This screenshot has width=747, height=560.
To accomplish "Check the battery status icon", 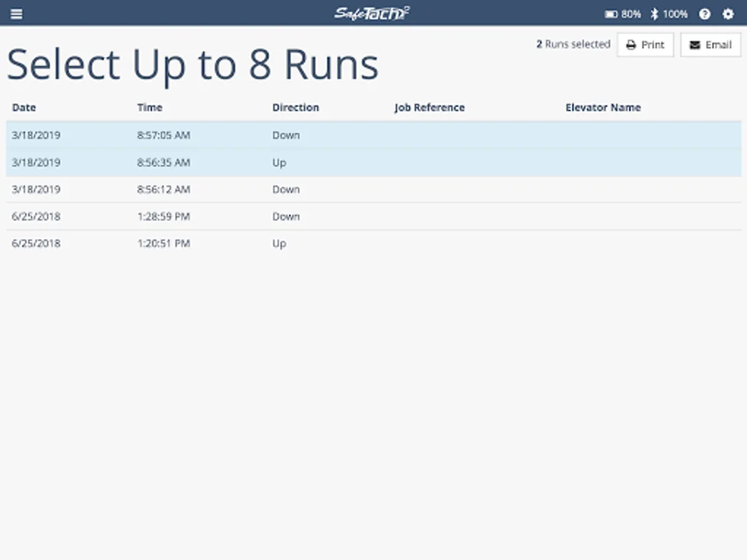I will tap(611, 14).
